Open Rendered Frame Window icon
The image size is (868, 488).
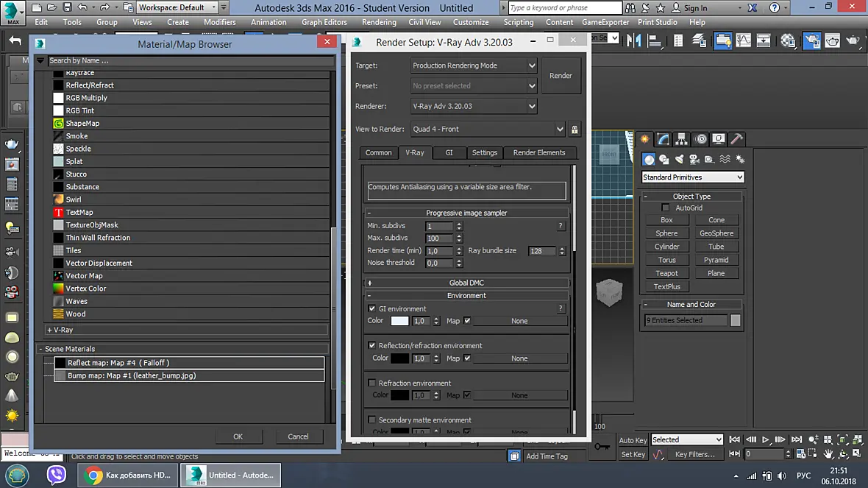tap(833, 40)
